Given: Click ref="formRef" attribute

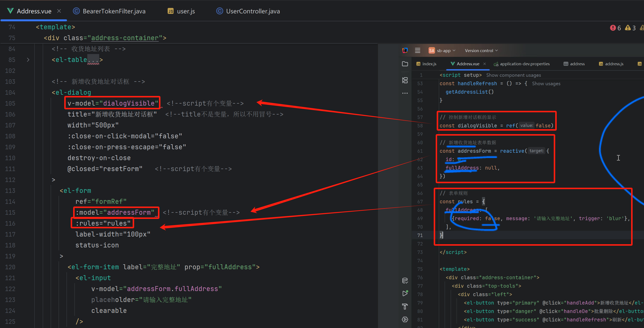Looking at the screenshot, I should point(101,202).
